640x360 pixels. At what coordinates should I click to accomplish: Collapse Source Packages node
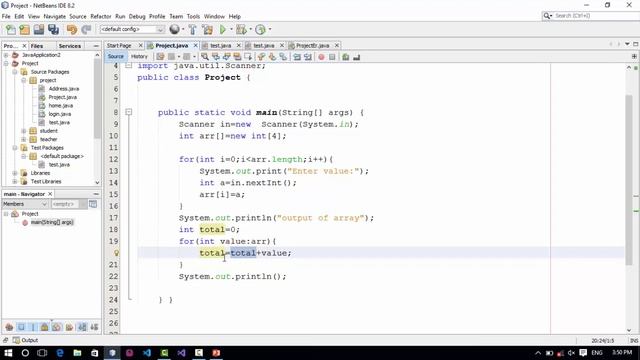pos(15,72)
